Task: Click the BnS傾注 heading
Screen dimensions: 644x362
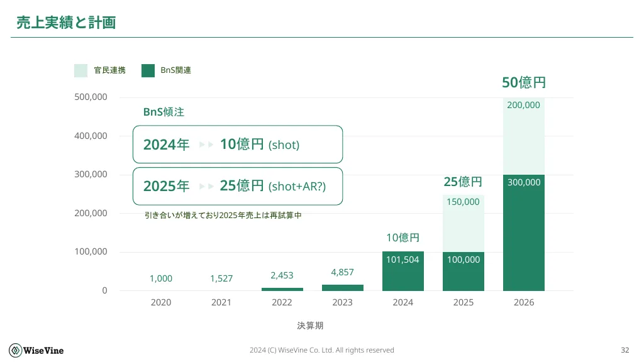Action: (164, 112)
